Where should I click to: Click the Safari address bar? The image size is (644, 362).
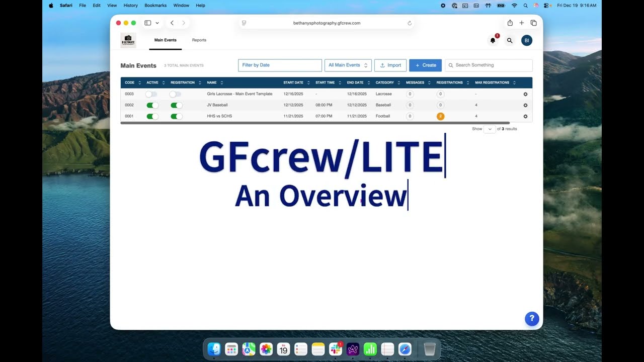pyautogui.click(x=327, y=23)
